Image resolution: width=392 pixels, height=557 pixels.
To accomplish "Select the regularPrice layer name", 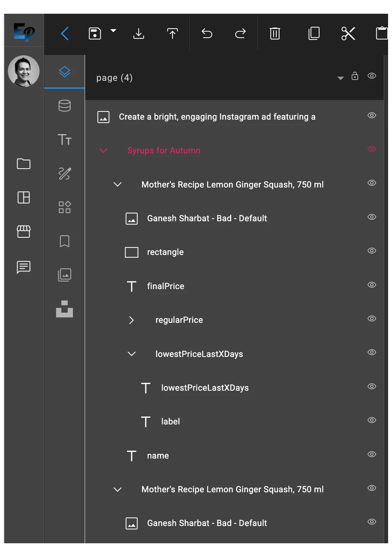I will click(x=179, y=320).
